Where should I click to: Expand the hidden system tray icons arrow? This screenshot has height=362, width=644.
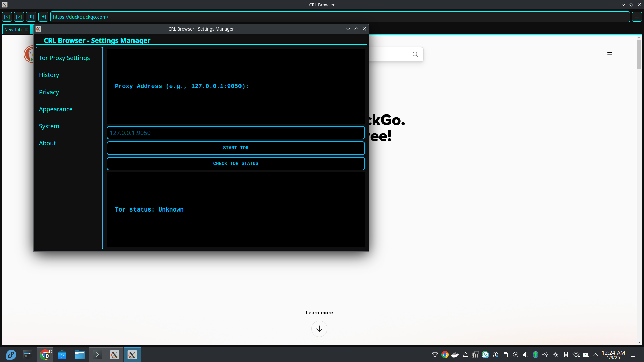coord(595,355)
